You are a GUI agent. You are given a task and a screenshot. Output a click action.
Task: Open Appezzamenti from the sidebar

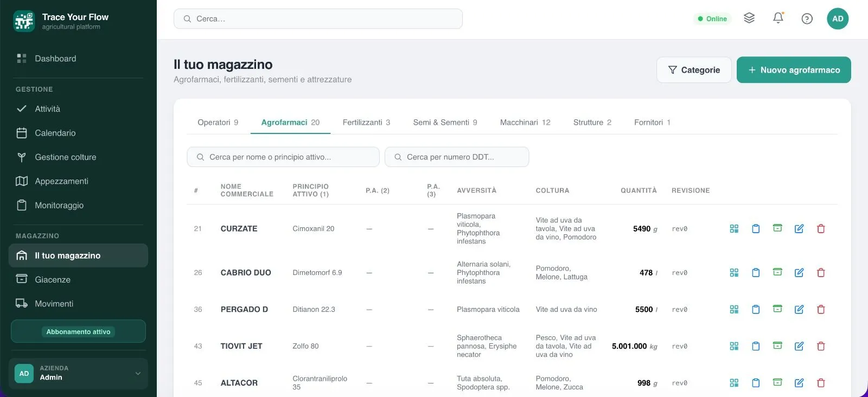click(78, 181)
